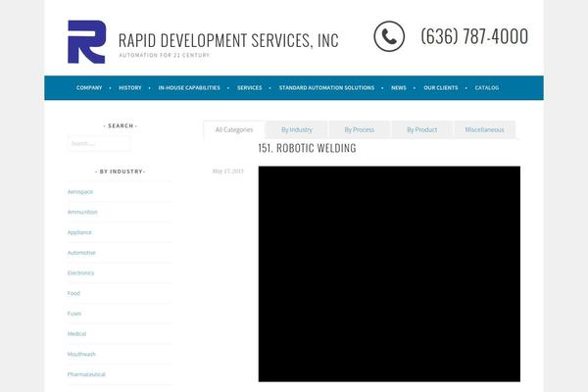Open the Catalog menu item
588x392 pixels.
pos(487,88)
